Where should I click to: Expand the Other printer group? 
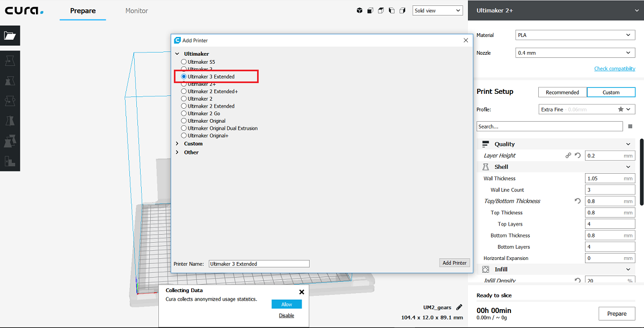coord(177,152)
